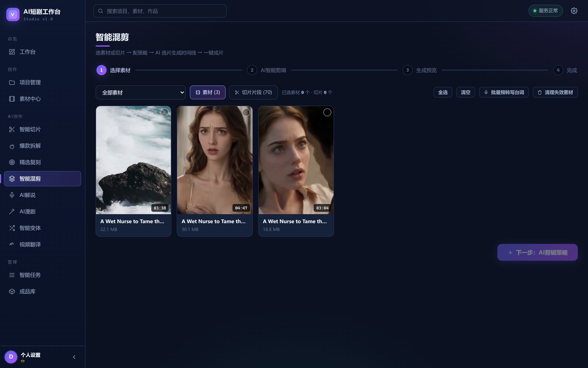The height and width of the screenshot is (368, 588).
Task: Click the 全选 button
Action: [443, 93]
